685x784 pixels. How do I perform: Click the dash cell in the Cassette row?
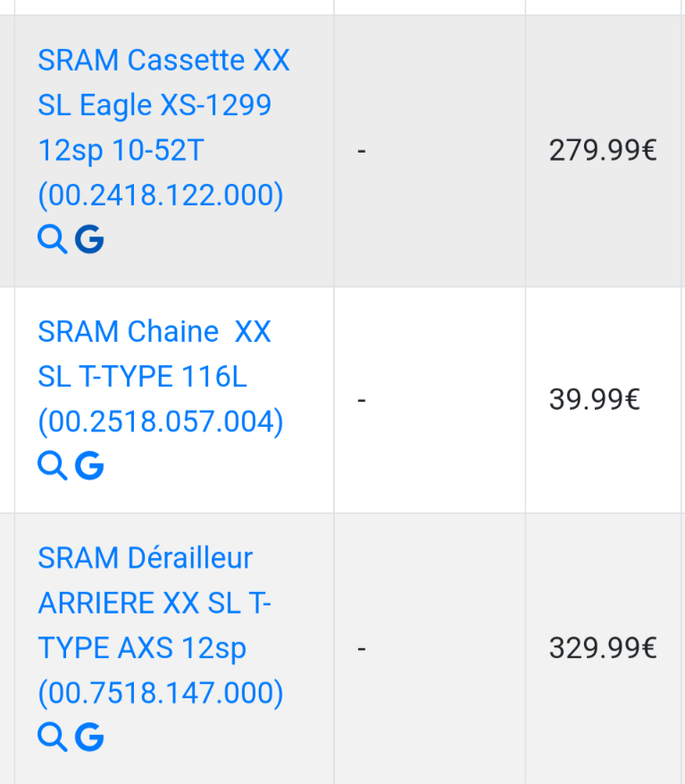[362, 151]
